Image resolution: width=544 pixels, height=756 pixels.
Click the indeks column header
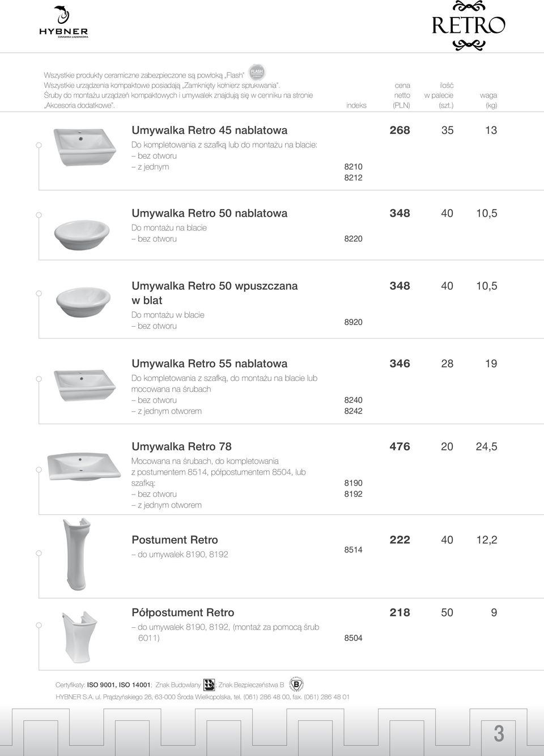[x=356, y=105]
